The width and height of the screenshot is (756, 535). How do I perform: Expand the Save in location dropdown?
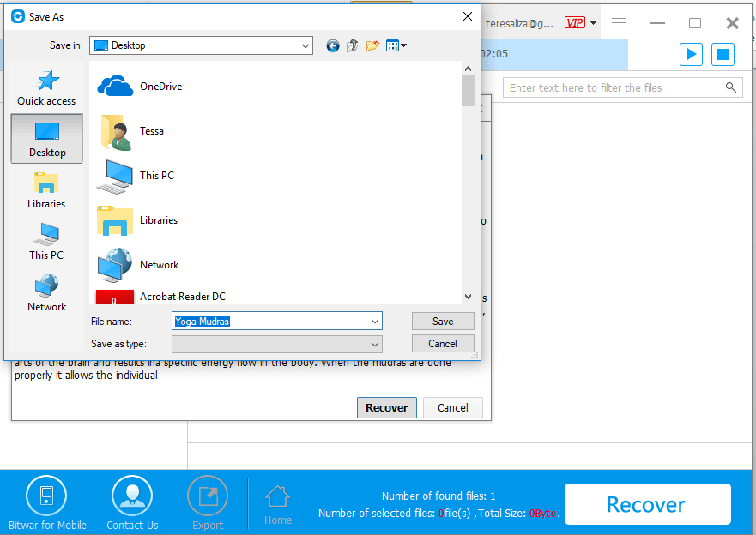(305, 45)
